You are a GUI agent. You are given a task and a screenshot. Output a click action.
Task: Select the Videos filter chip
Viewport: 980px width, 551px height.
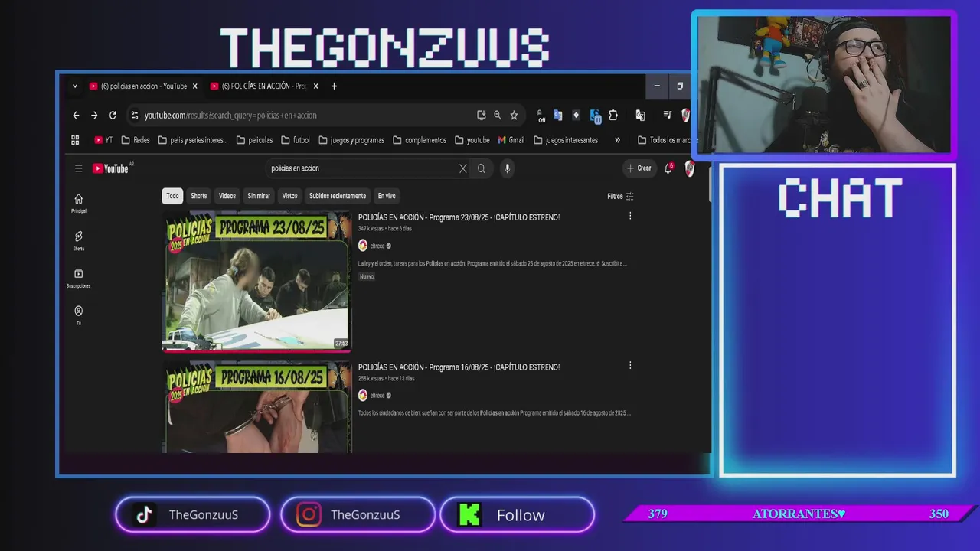click(227, 196)
